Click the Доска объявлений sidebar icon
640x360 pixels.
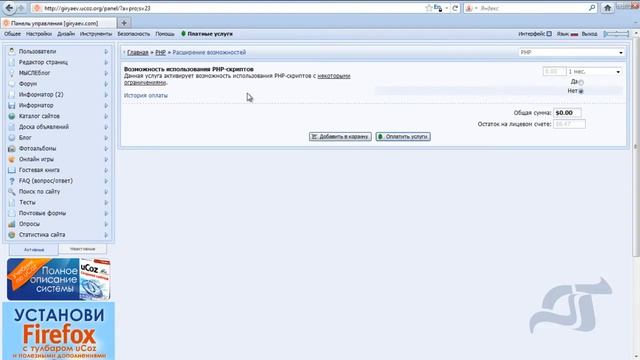pos(11,127)
